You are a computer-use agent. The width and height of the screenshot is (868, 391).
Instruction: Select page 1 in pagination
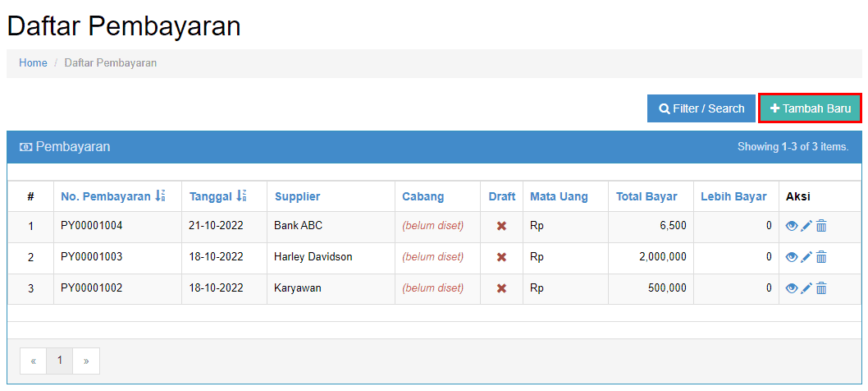coord(60,361)
